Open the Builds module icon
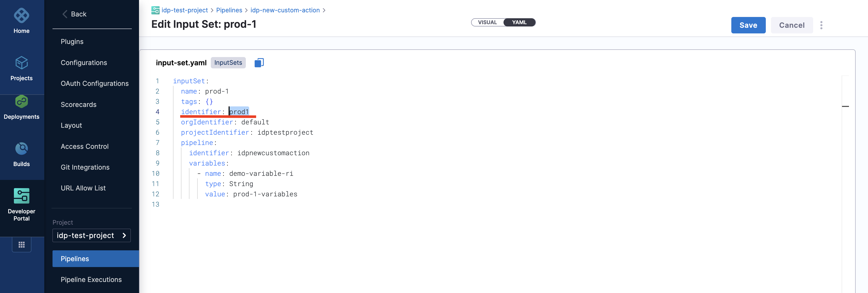 (21, 149)
